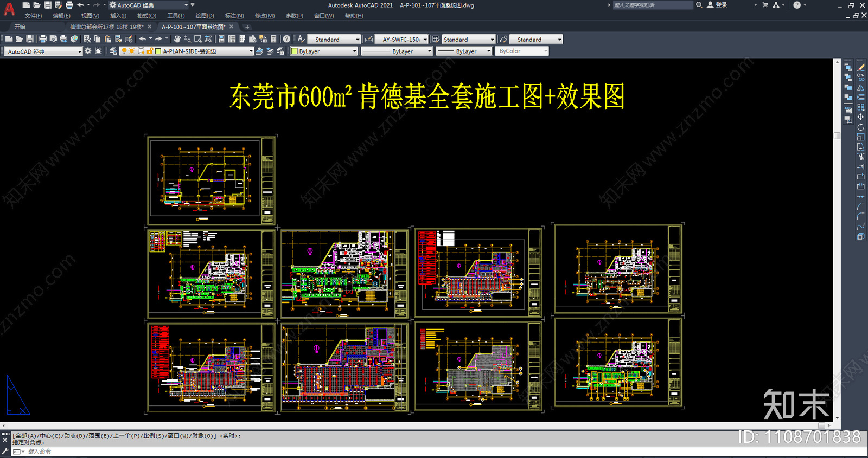The width and height of the screenshot is (868, 458).
Task: Open Plot Preview from the Standard toolbar
Action: coord(53,39)
